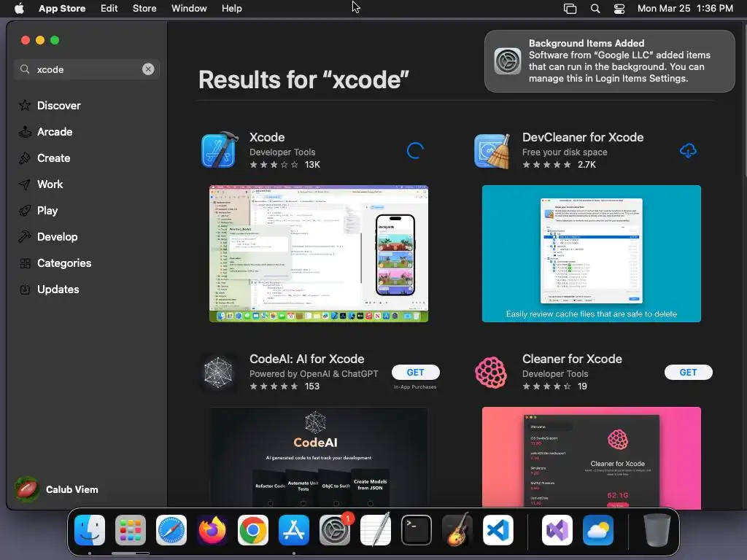This screenshot has height=560, width=747.
Task: Open the CodeAI: AI for Xcode title
Action: [307, 359]
